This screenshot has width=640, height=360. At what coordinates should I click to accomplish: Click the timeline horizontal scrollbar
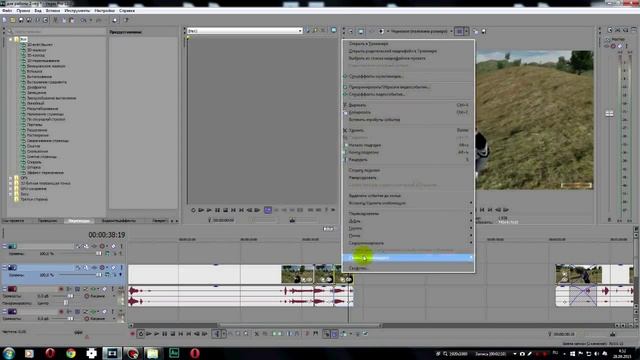(x=300, y=325)
